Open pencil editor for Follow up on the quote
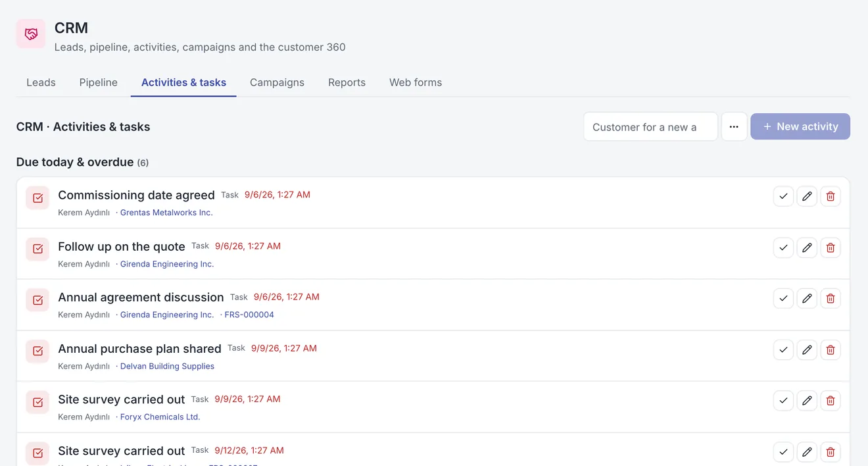Screen dimensions: 868x466 click(807, 247)
